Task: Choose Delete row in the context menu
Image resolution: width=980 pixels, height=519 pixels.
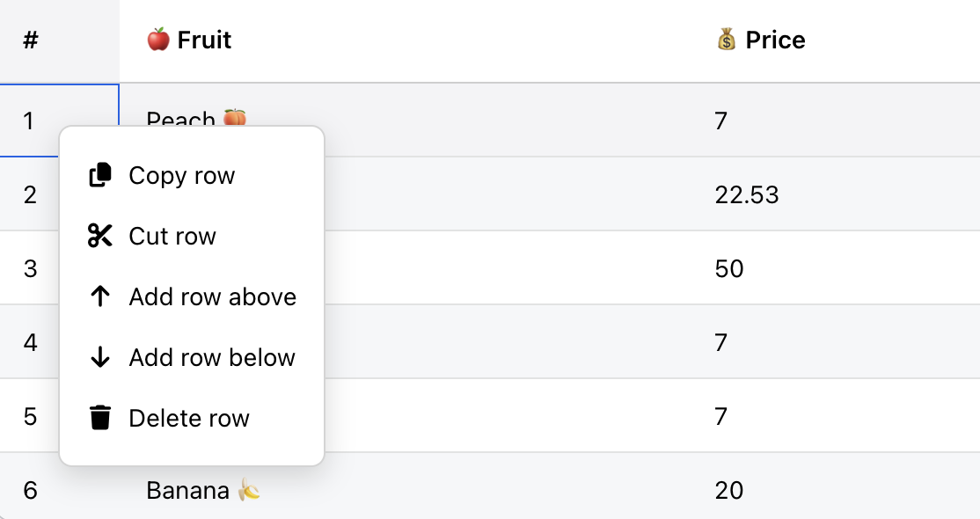Action: pyautogui.click(x=188, y=418)
